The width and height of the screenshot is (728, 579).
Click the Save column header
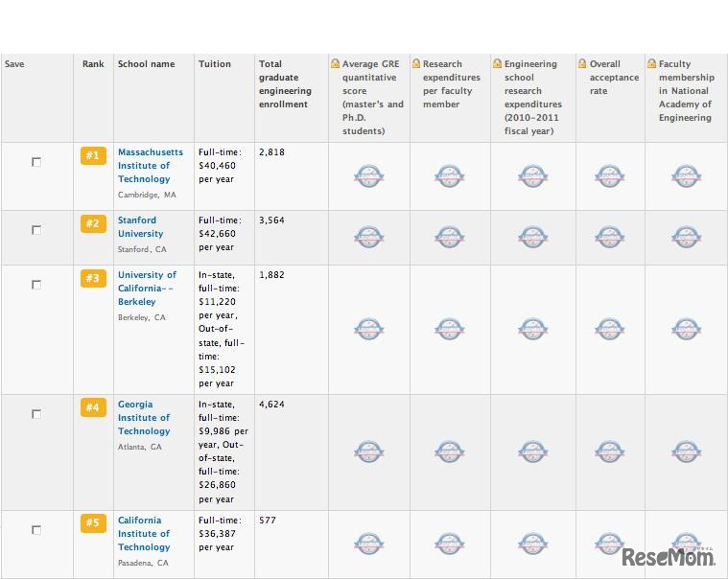coord(14,64)
